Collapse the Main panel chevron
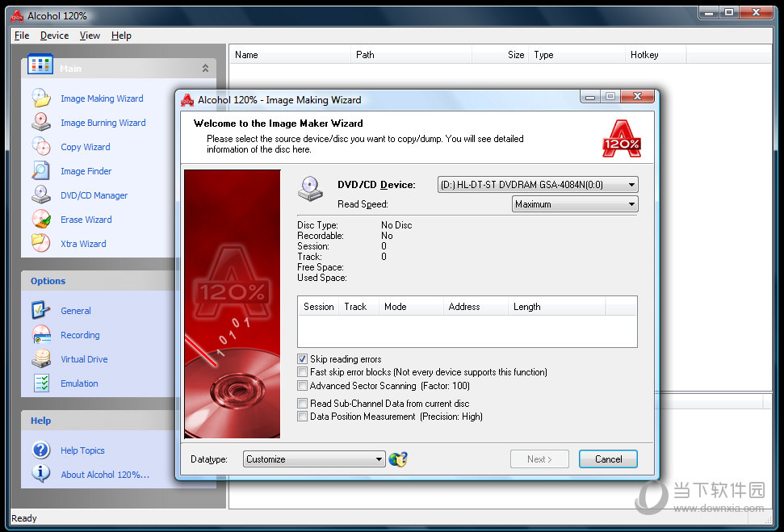784x532 pixels. 205,68
